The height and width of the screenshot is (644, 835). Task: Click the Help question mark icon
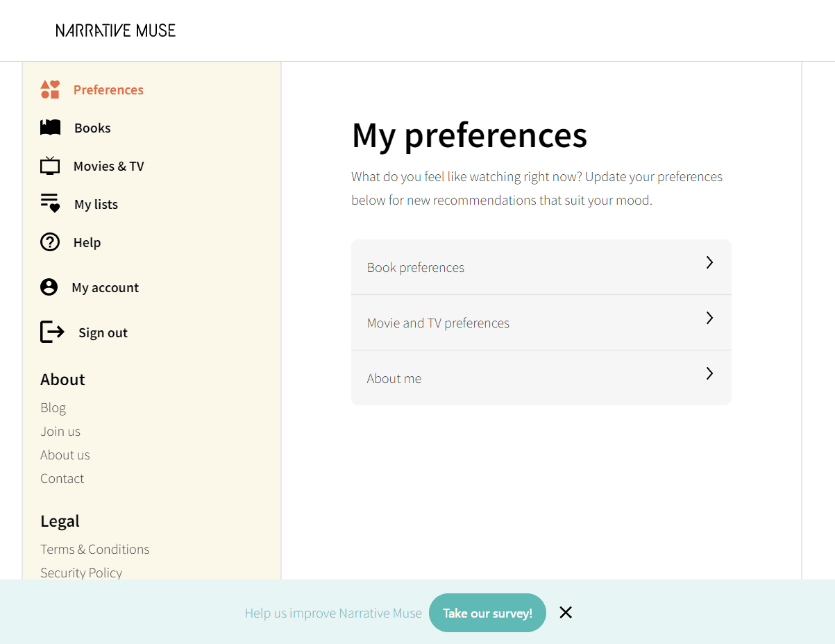[x=50, y=242]
